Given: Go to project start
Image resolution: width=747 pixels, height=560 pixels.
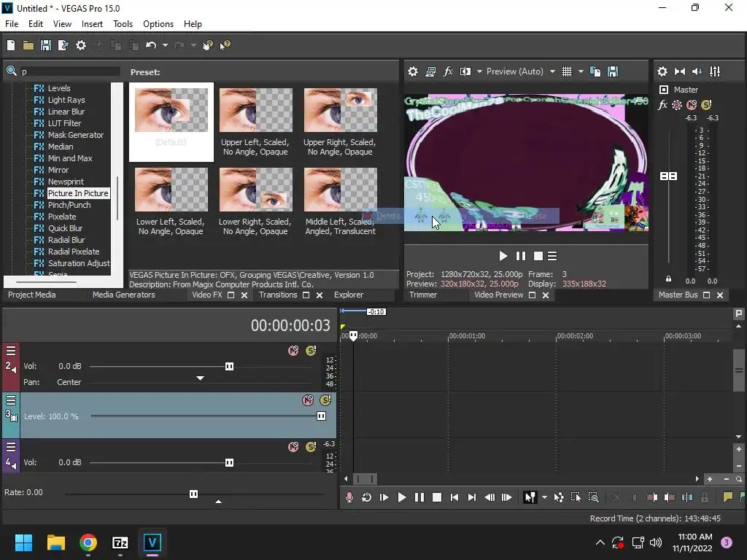Looking at the screenshot, I should pyautogui.click(x=454, y=497).
